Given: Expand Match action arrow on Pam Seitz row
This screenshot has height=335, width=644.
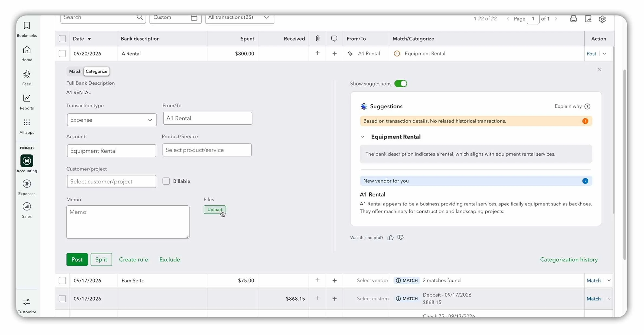Looking at the screenshot, I should coord(609,281).
